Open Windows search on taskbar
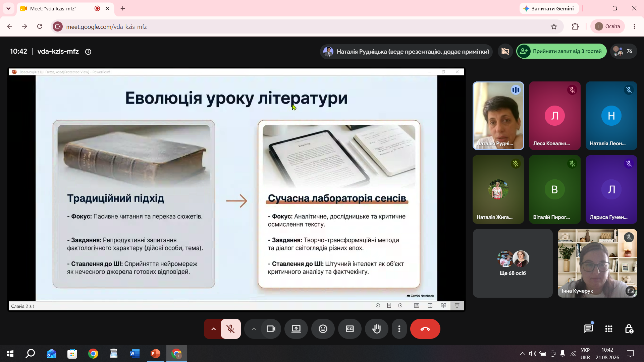The height and width of the screenshot is (362, 644). (x=31, y=354)
